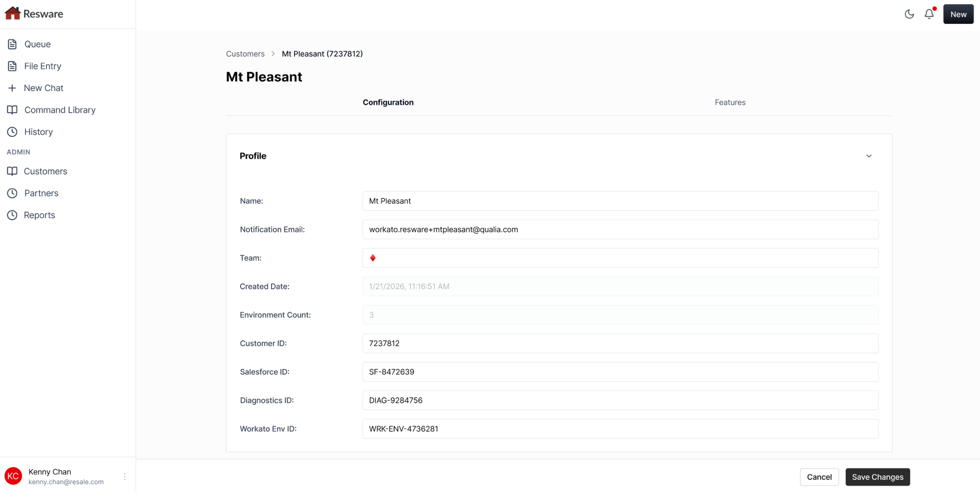Click the disabled Created Date field
The height and width of the screenshot is (492, 980).
coord(620,286)
